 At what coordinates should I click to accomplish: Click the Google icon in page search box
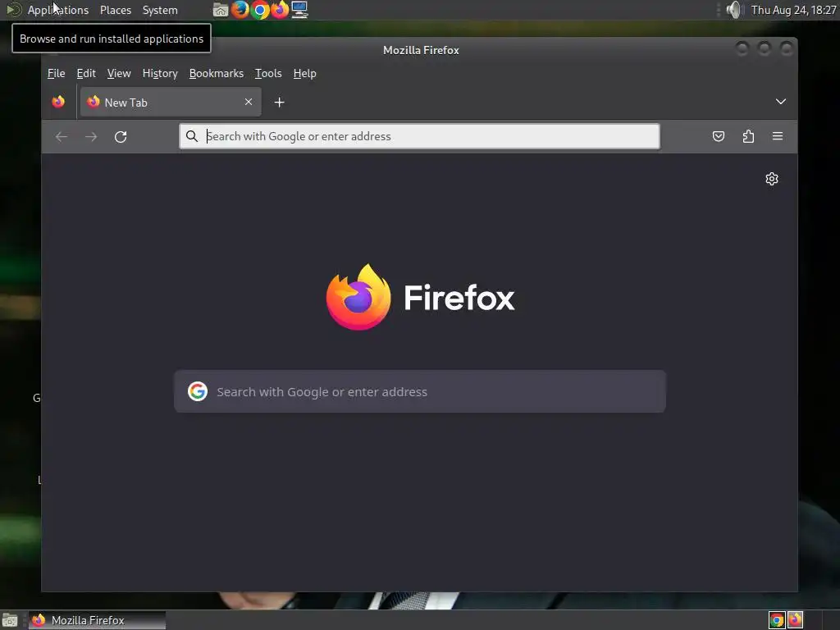coord(198,391)
